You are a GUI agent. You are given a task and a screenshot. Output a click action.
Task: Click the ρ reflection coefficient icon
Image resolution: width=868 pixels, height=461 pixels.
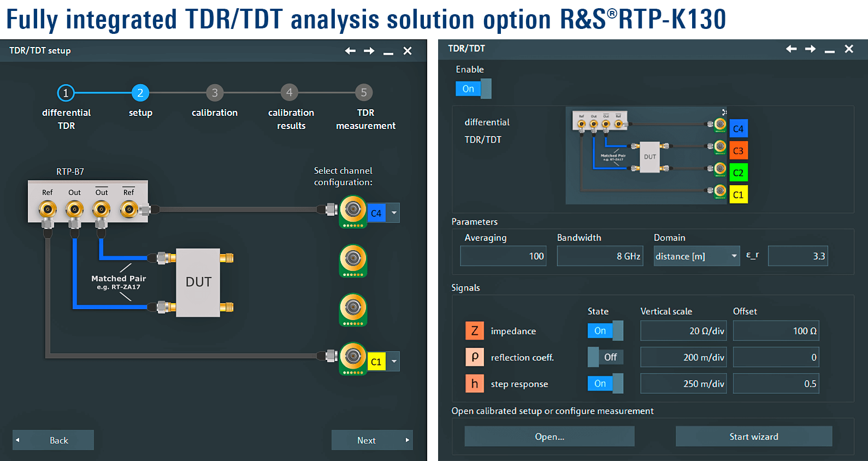475,357
